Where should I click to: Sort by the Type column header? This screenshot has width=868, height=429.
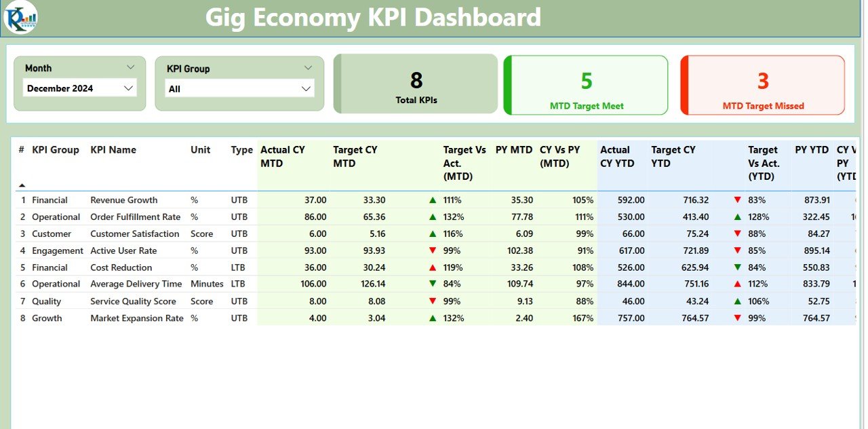[241, 149]
